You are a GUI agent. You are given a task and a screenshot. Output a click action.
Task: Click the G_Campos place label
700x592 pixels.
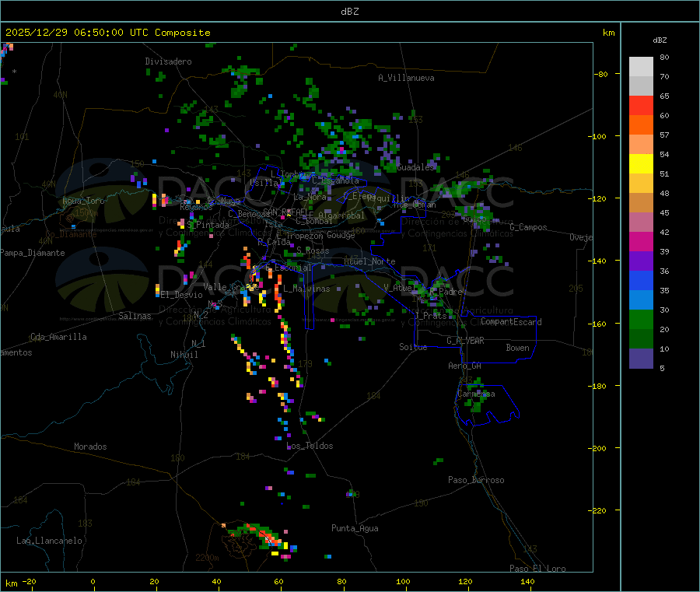pos(529,227)
